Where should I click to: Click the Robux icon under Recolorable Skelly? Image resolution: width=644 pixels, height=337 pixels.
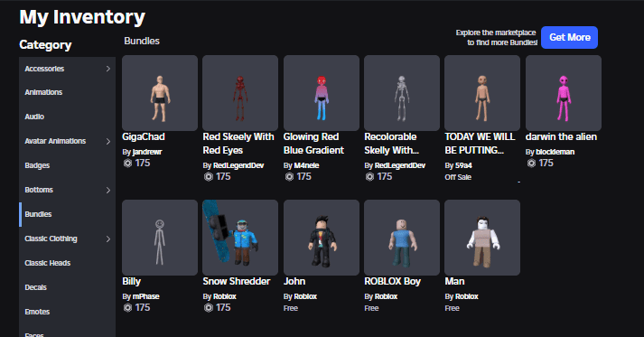coord(369,177)
